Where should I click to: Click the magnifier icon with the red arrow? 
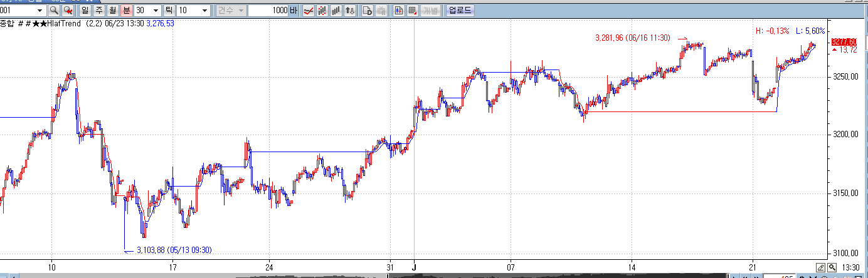pos(68,11)
